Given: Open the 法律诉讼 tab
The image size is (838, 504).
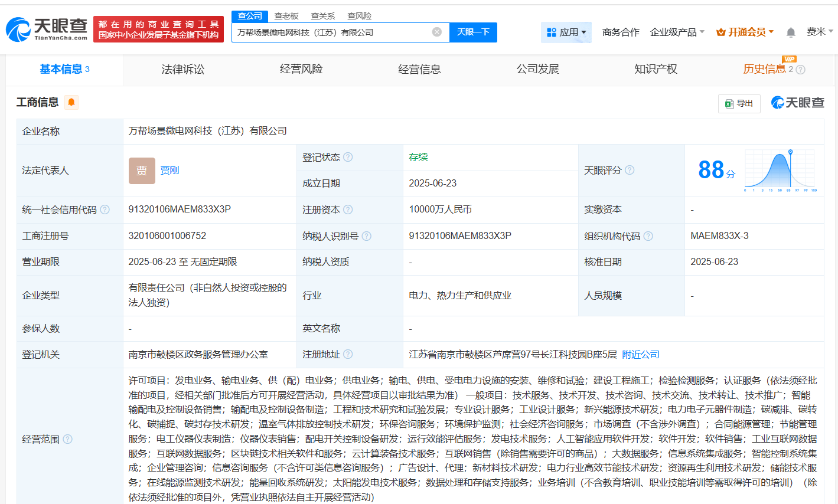Looking at the screenshot, I should [x=182, y=69].
